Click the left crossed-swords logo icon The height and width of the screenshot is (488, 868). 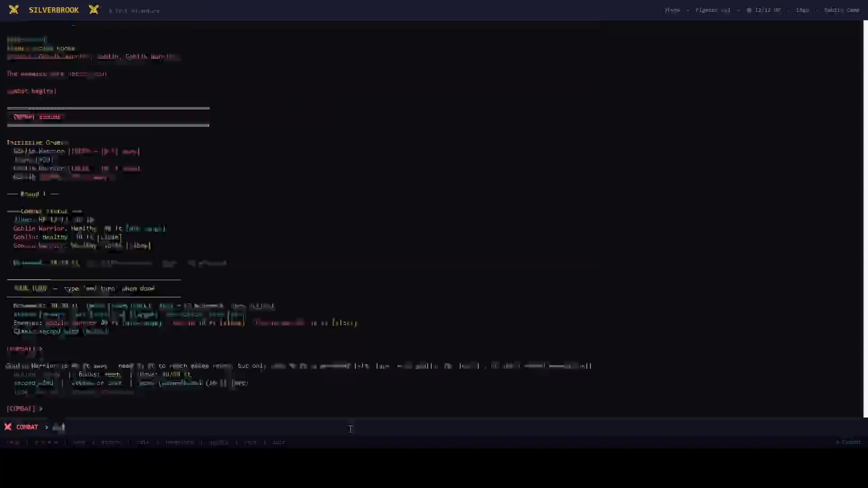[x=14, y=9]
